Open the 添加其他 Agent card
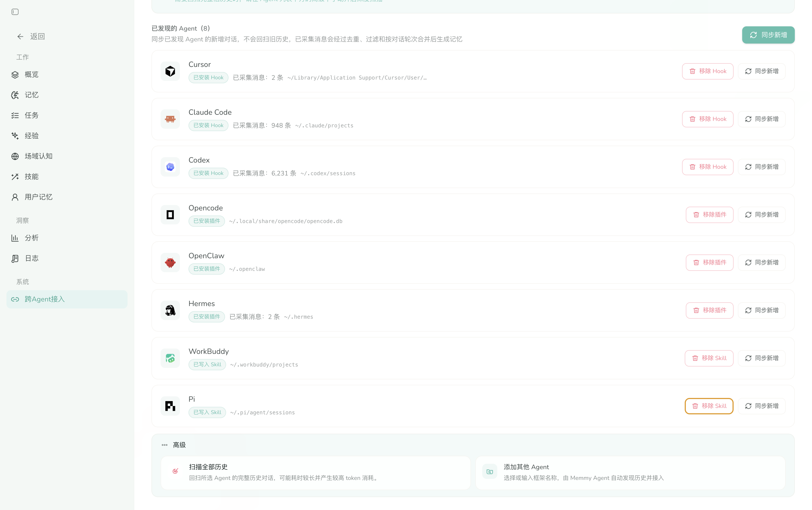Image resolution: width=812 pixels, height=510 pixels. [630, 473]
